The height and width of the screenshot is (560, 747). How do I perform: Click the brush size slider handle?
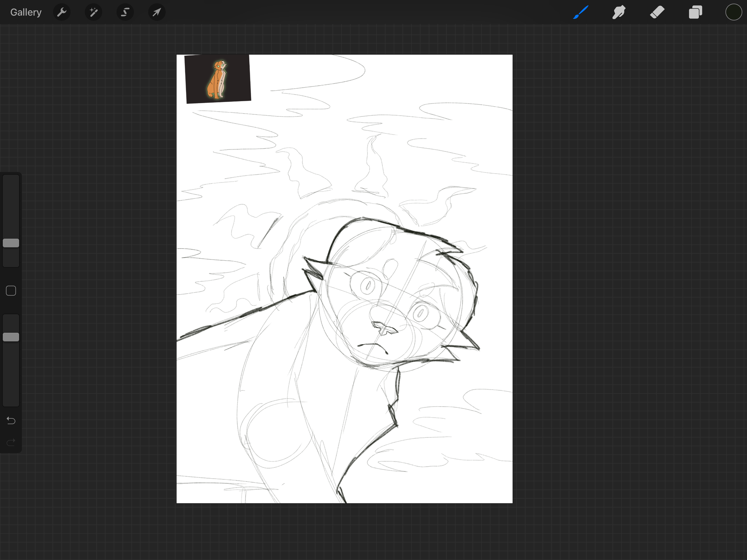click(11, 243)
